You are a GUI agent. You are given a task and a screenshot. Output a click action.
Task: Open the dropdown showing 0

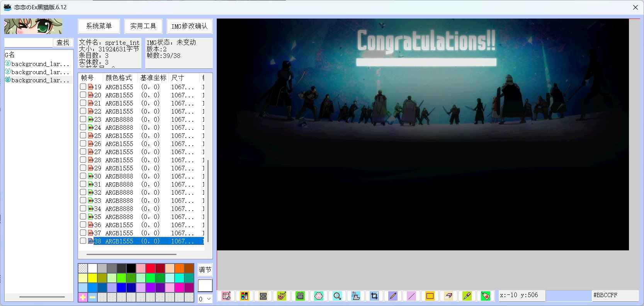pos(205,299)
